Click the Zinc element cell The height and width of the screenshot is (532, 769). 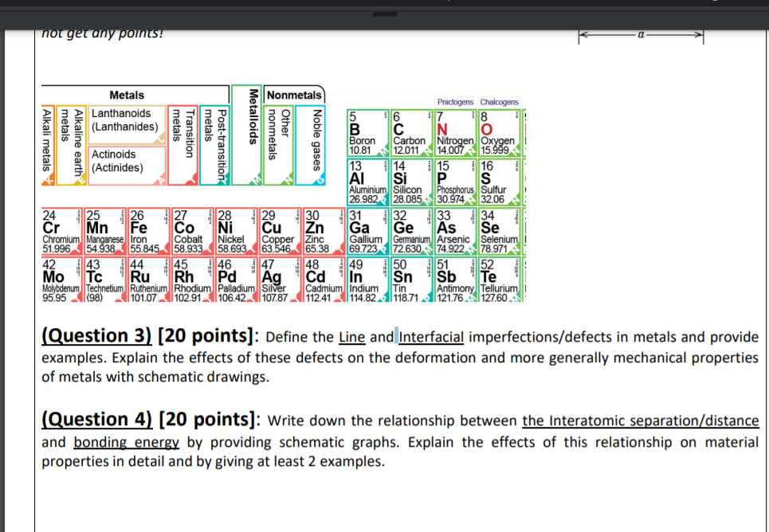pos(324,232)
